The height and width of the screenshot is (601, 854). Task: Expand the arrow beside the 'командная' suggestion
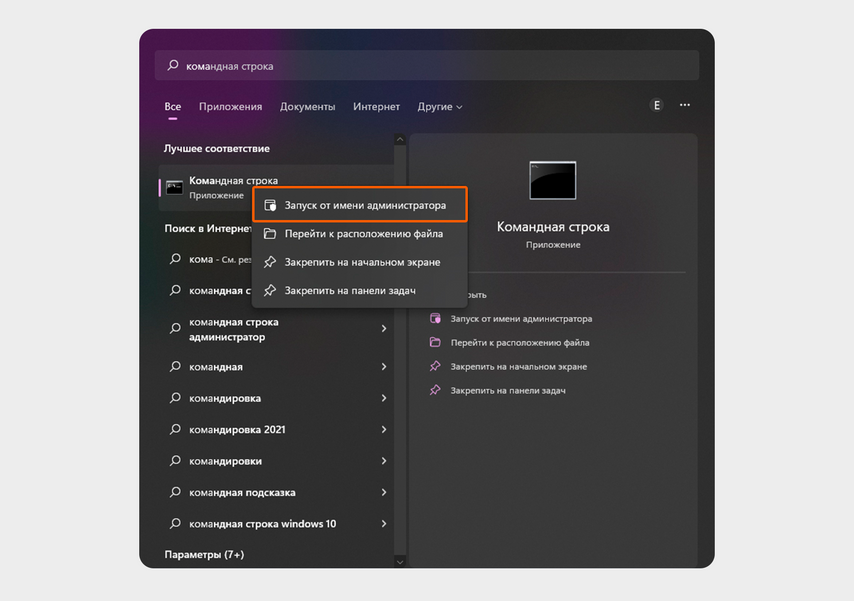click(x=384, y=367)
